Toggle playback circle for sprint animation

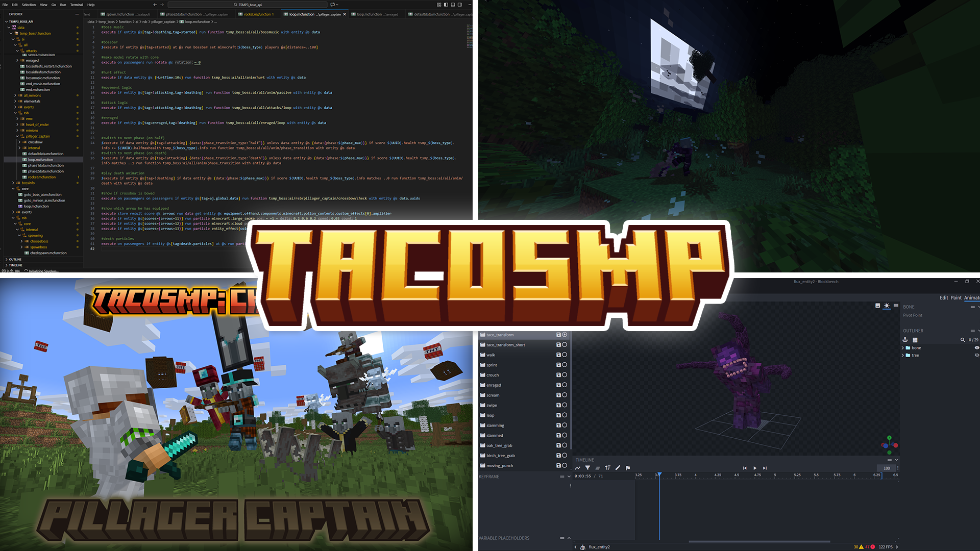[x=565, y=365]
